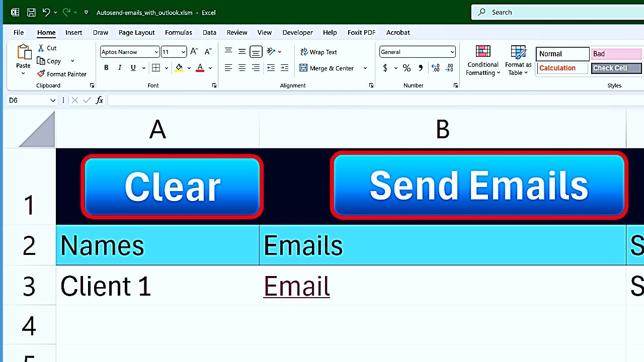
Task: Toggle Italic formatting
Action: 120,68
